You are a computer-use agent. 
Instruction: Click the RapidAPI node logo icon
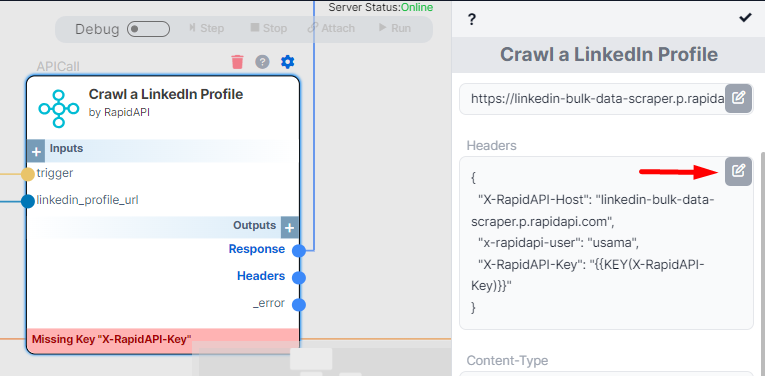[59, 109]
